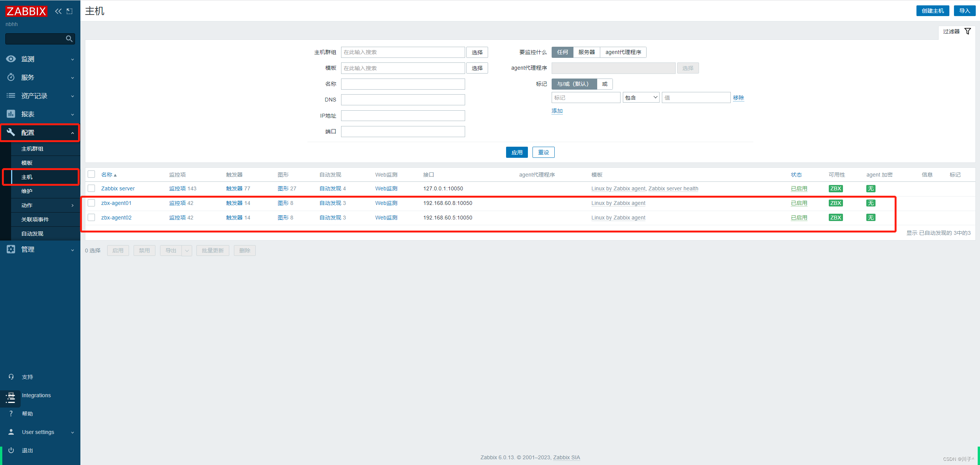Screen dimensions: 980x465
Task: Click ZBX availability badge for Zabbix server
Action: click(835, 188)
